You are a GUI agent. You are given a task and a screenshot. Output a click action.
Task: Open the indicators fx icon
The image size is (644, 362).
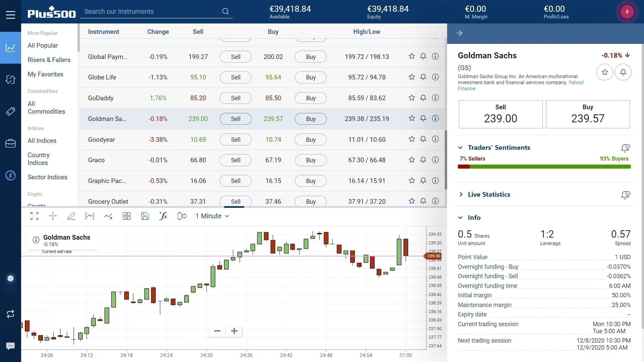pyautogui.click(x=163, y=216)
